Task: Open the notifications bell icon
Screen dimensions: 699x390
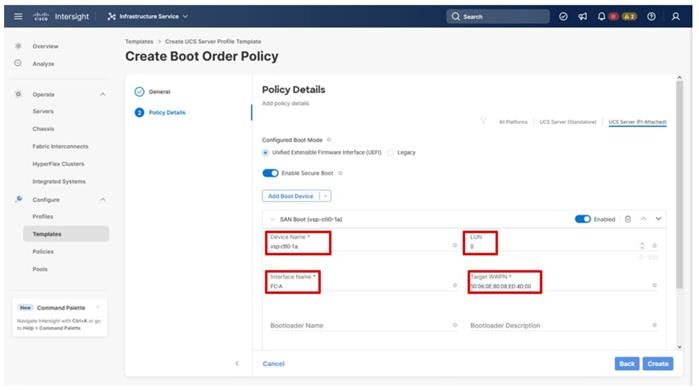Action: click(601, 16)
